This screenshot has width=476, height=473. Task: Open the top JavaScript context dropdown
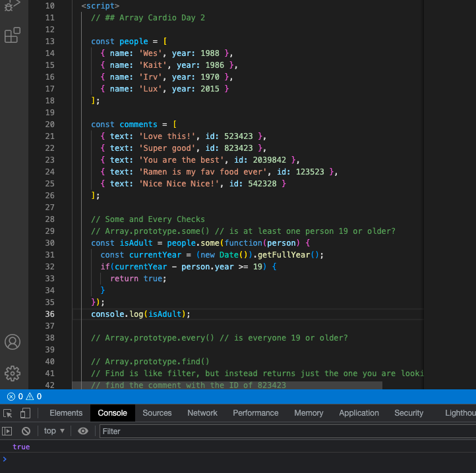(54, 431)
